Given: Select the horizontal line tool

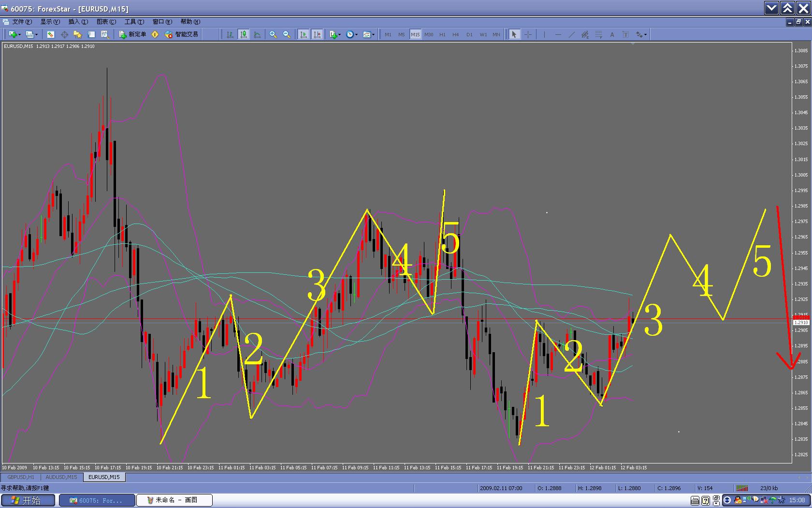Looking at the screenshot, I should [x=558, y=34].
